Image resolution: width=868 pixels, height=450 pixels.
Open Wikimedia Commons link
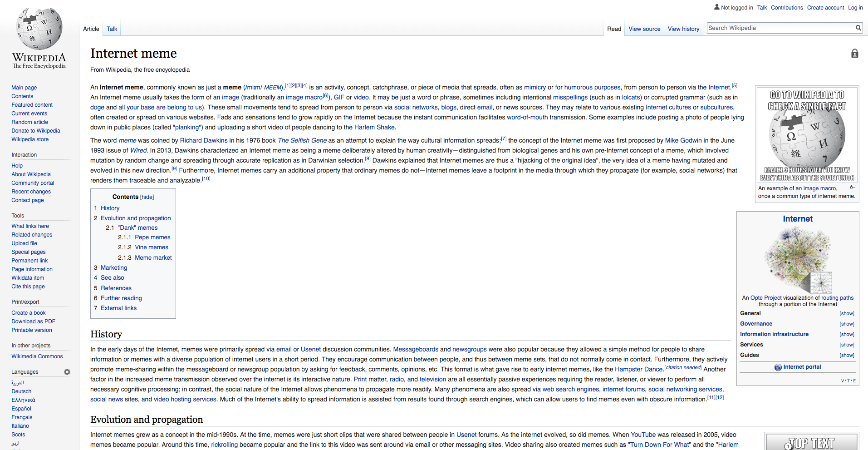click(x=37, y=356)
